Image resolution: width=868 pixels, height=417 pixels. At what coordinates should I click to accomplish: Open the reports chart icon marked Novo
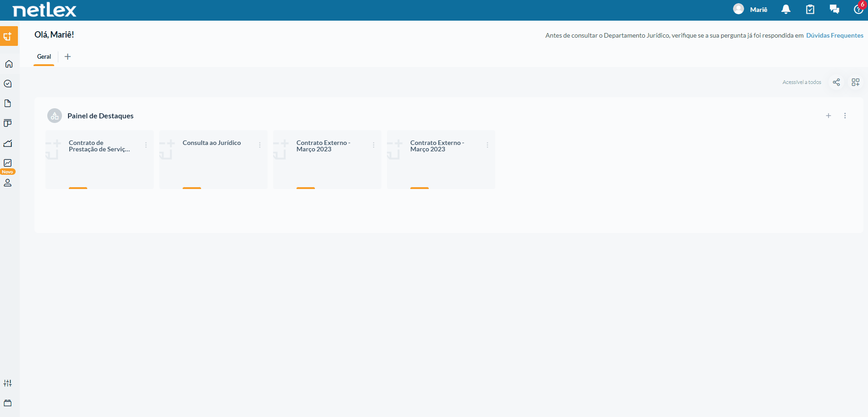coord(8,163)
